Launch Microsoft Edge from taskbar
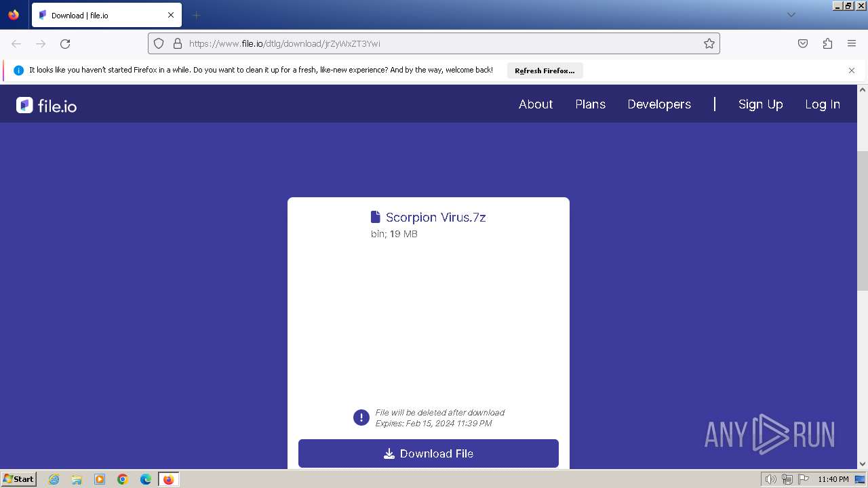This screenshot has width=868, height=488. pyautogui.click(x=146, y=479)
